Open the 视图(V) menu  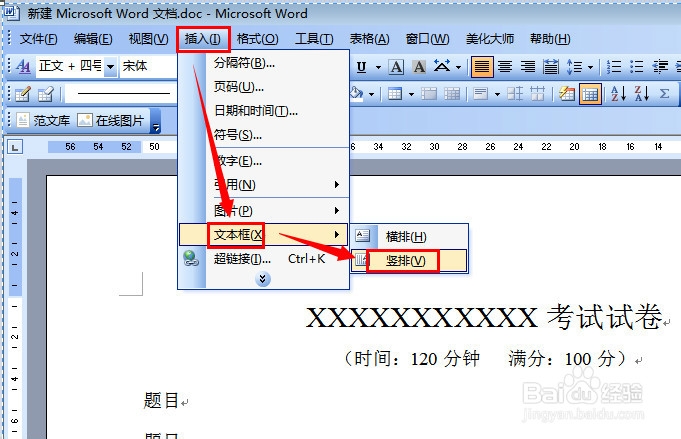[x=149, y=39]
